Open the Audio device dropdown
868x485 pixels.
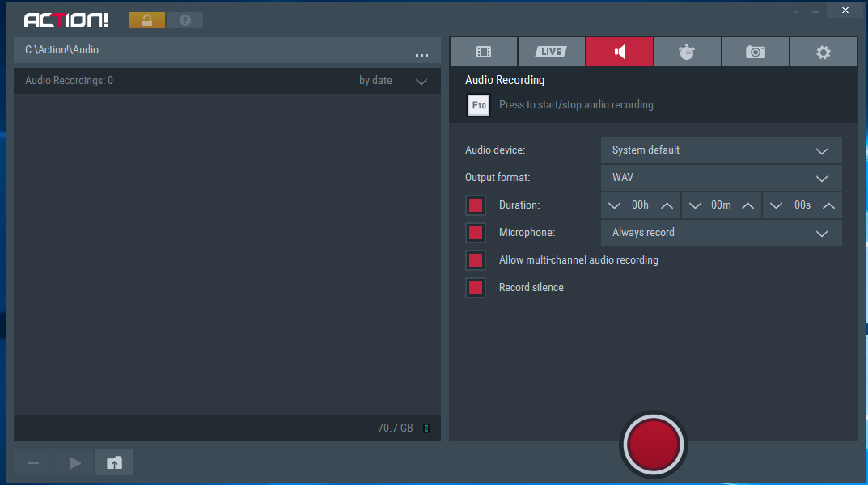point(721,150)
